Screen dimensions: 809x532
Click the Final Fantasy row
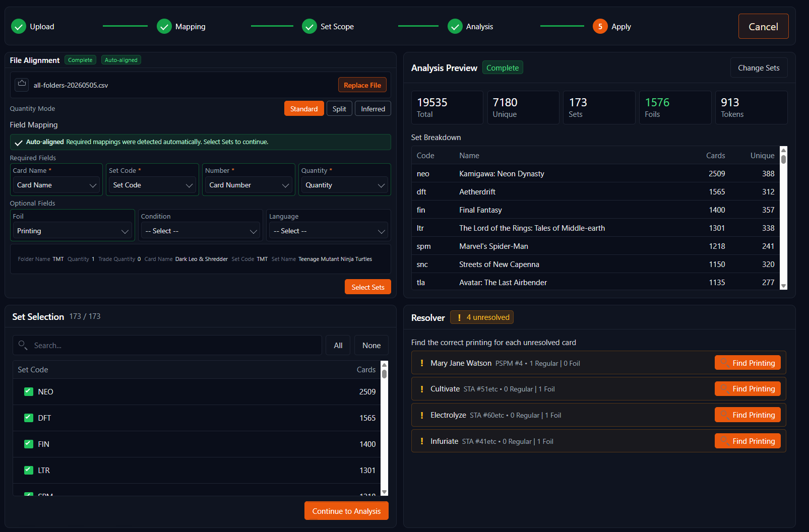[x=595, y=210]
